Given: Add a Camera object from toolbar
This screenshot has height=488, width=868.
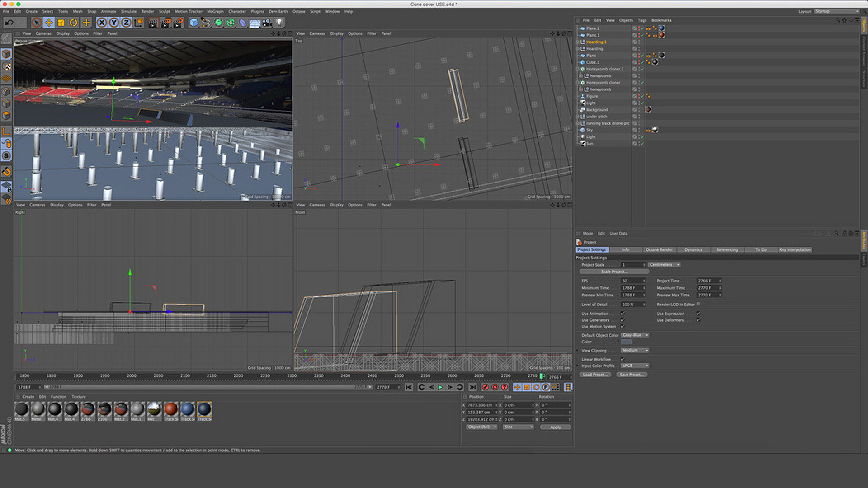Looking at the screenshot, I should [x=267, y=23].
